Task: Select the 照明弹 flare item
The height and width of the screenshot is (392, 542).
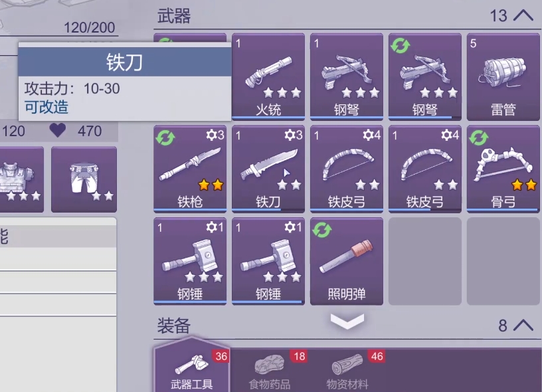Action: [346, 261]
